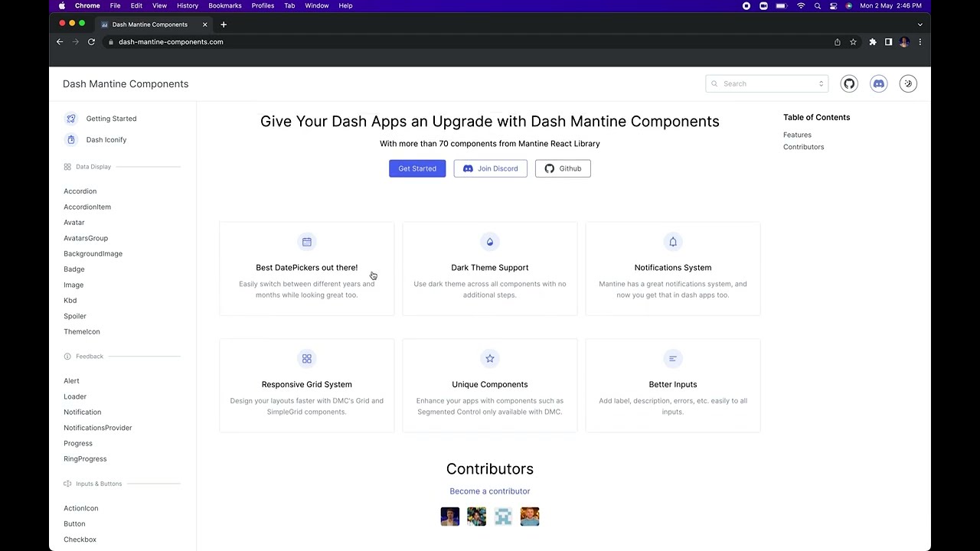Open the View menu

159,5
